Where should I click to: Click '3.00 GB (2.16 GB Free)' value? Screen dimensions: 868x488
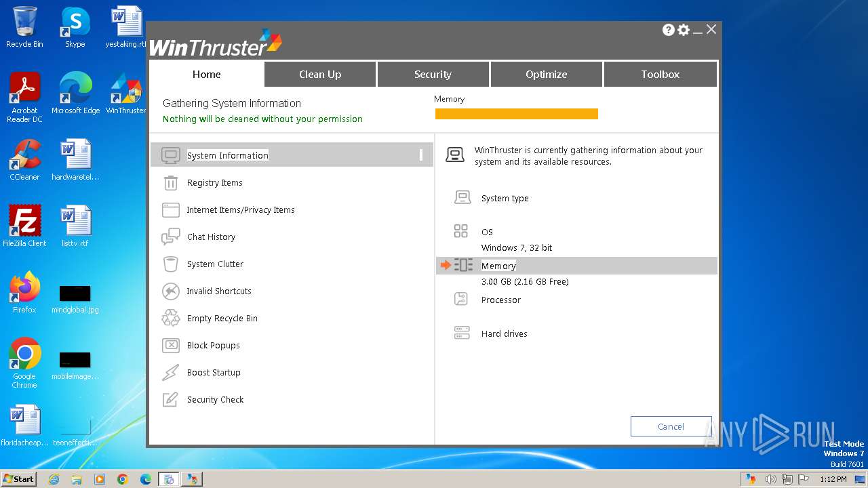click(x=525, y=281)
